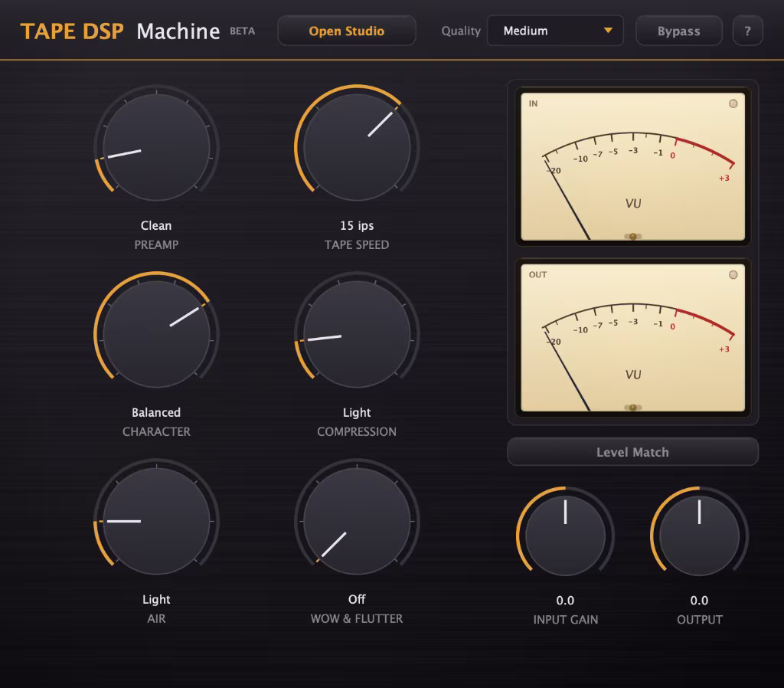Open the help question mark button
The height and width of the screenshot is (688, 784).
click(747, 31)
